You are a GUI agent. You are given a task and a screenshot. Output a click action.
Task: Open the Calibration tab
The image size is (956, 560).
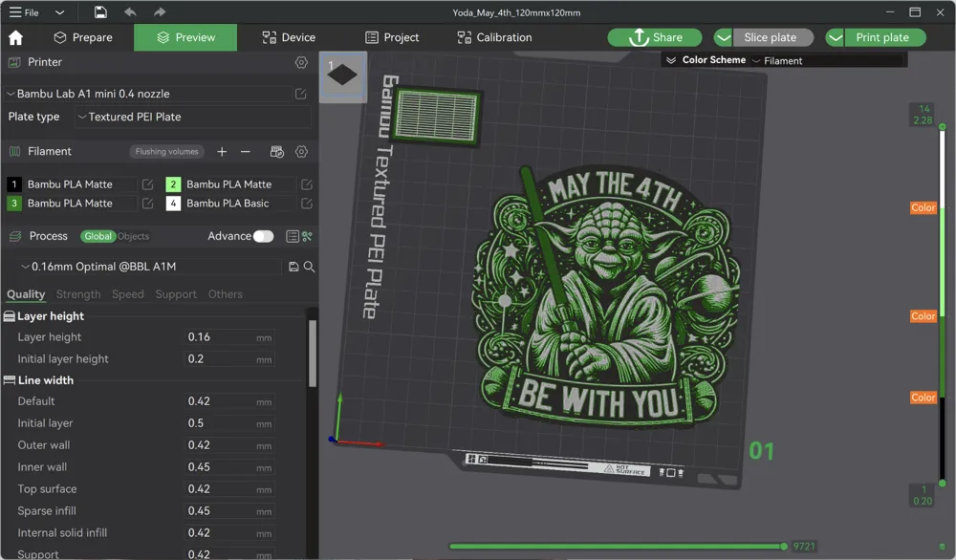click(494, 38)
